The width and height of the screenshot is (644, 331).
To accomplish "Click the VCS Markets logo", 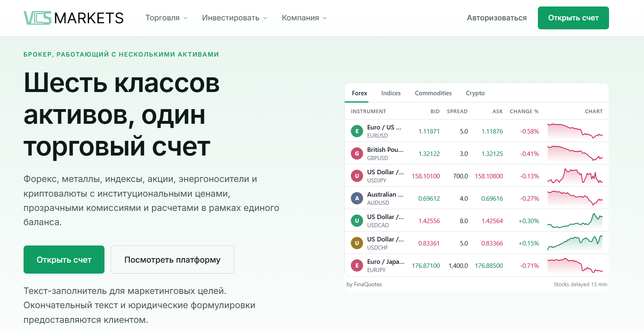I will pos(74,18).
